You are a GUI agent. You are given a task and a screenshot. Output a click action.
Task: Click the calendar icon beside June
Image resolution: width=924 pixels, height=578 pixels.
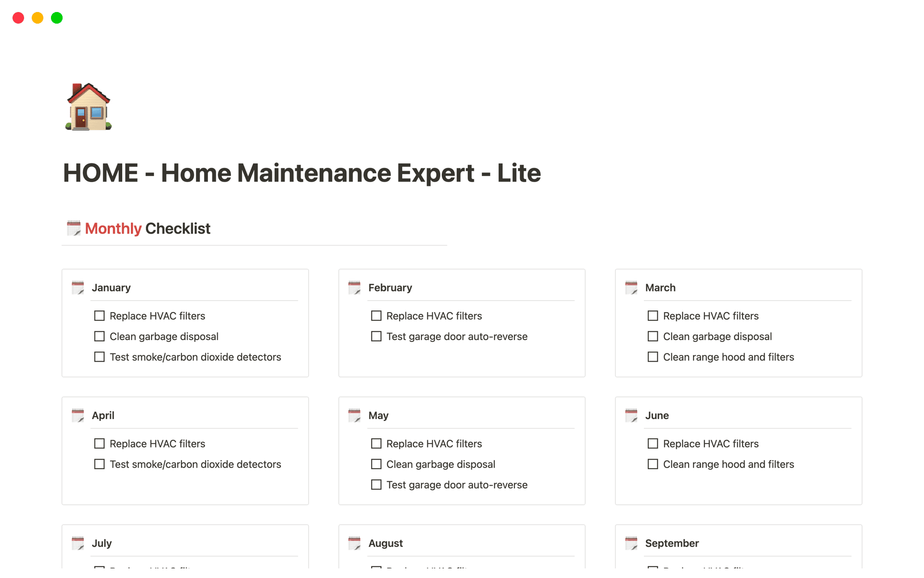coord(631,415)
